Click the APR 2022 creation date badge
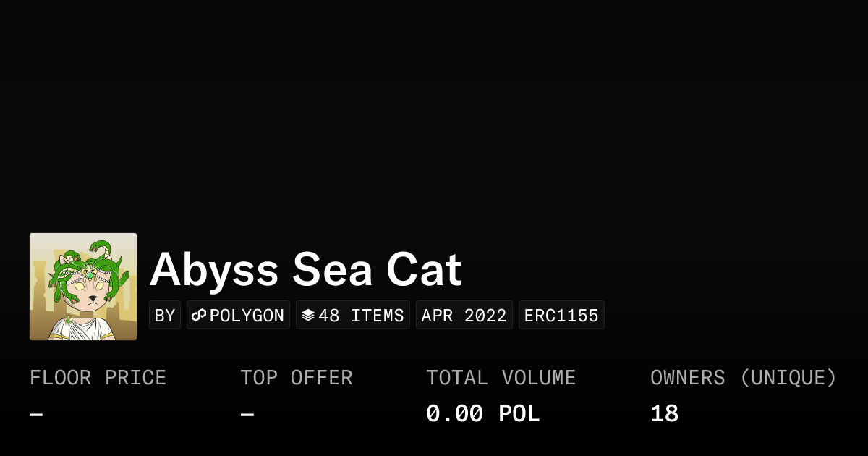Screen dimensions: 868x456 tap(464, 316)
